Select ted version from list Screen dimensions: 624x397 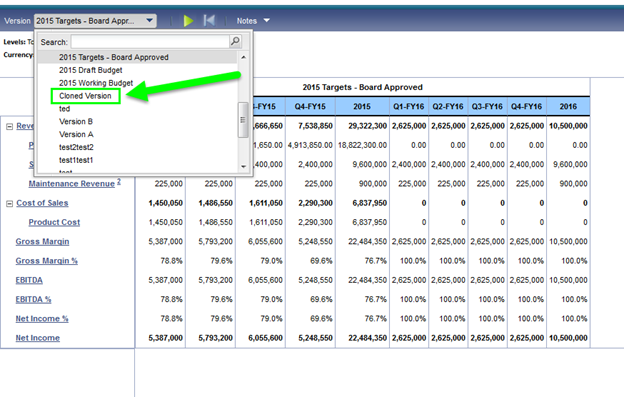64,109
